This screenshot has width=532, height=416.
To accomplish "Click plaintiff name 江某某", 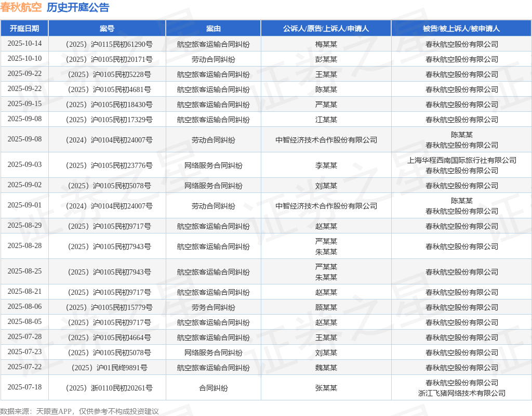I will [326, 120].
